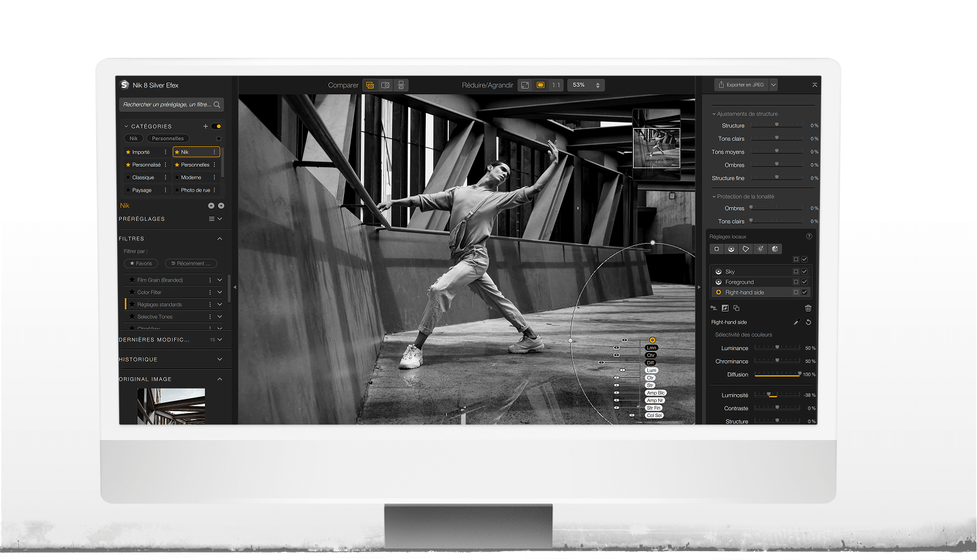This screenshot has height=560, width=977.
Task: Collapse Ajustements de structure section
Action: (x=714, y=114)
